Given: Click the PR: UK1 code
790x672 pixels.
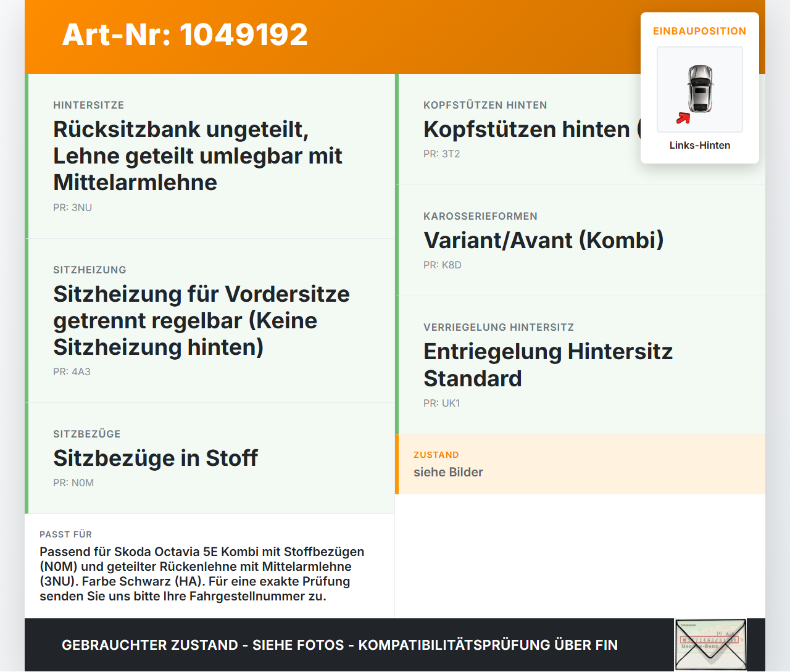Looking at the screenshot, I should [x=442, y=403].
